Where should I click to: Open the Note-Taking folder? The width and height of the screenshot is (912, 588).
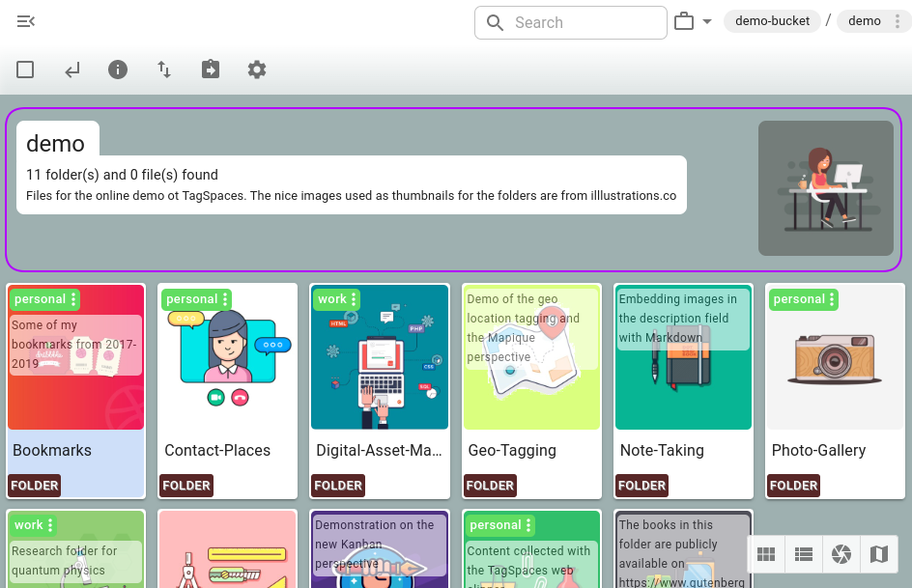(661, 450)
